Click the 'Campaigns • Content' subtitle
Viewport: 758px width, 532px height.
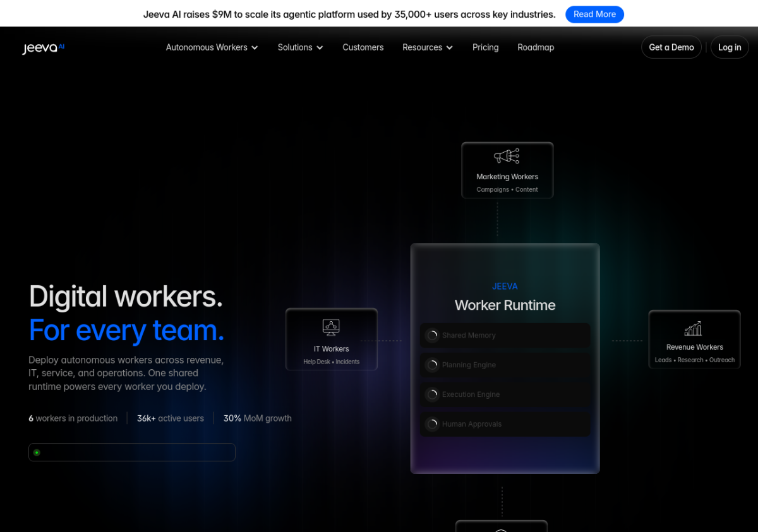click(x=507, y=189)
